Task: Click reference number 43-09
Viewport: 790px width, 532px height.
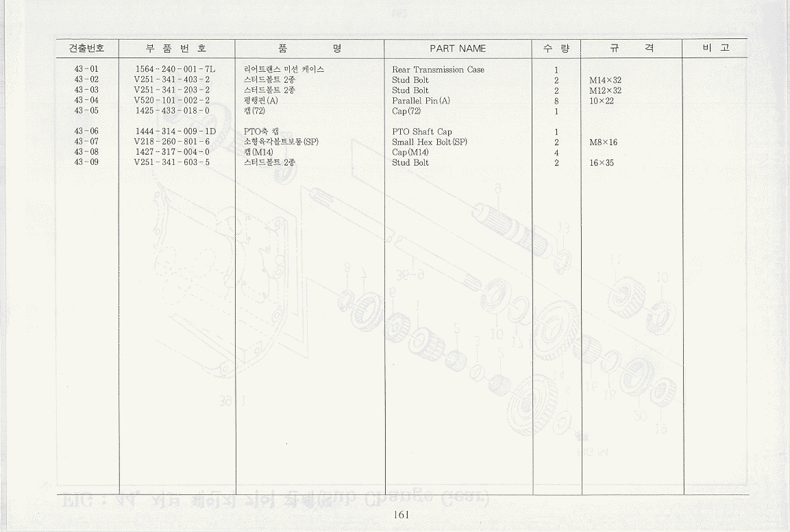Action: click(86, 162)
